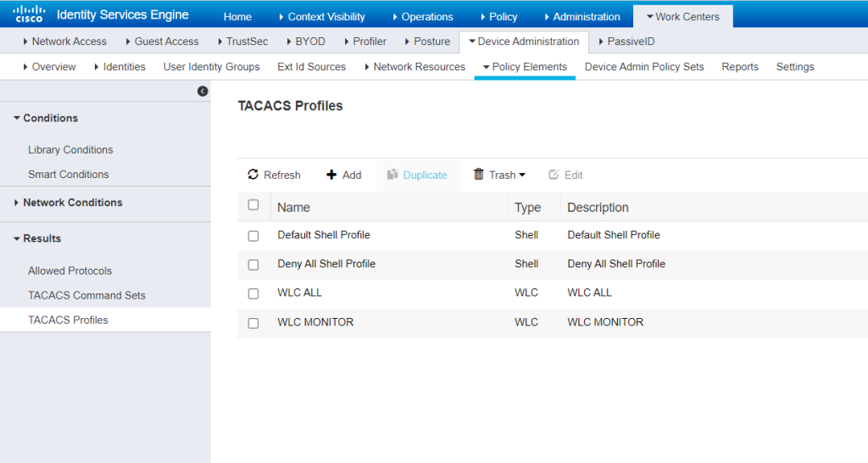
Task: Check the Default Shell Profile checkbox
Action: (253, 236)
